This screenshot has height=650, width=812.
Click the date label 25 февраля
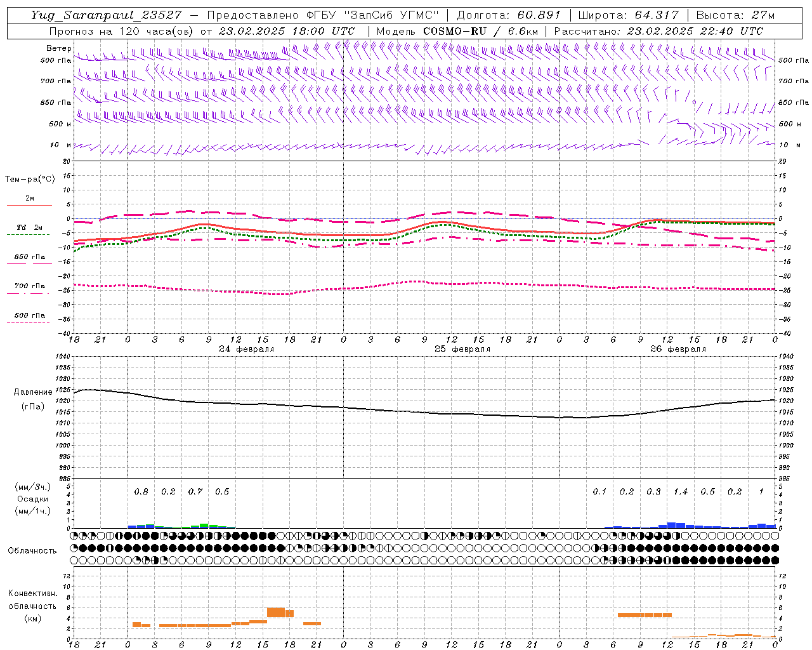pos(462,349)
